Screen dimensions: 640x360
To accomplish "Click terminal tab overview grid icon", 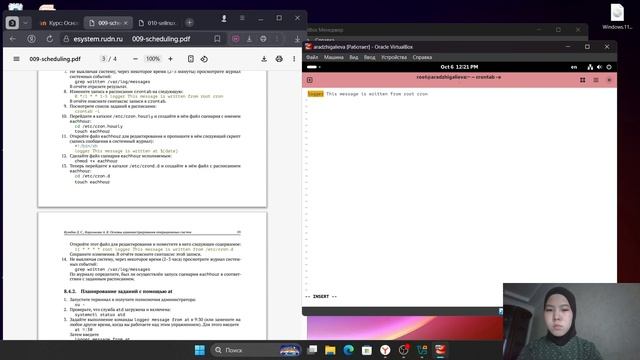I will pos(582,80).
